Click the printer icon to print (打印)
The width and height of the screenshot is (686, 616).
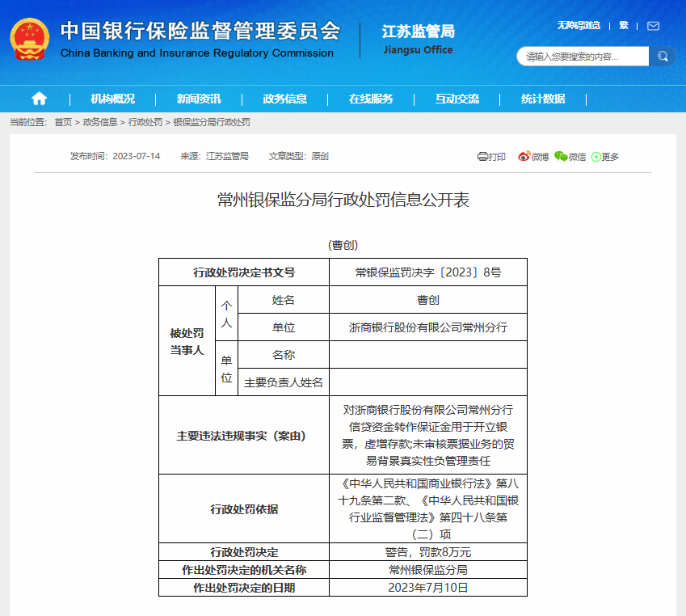(x=482, y=157)
